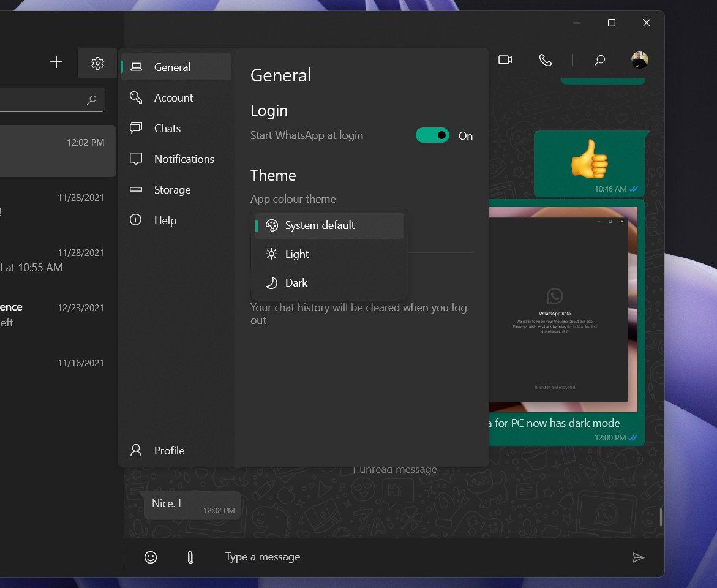Open Profile settings section
Viewport: 717px width, 588px height.
176,450
